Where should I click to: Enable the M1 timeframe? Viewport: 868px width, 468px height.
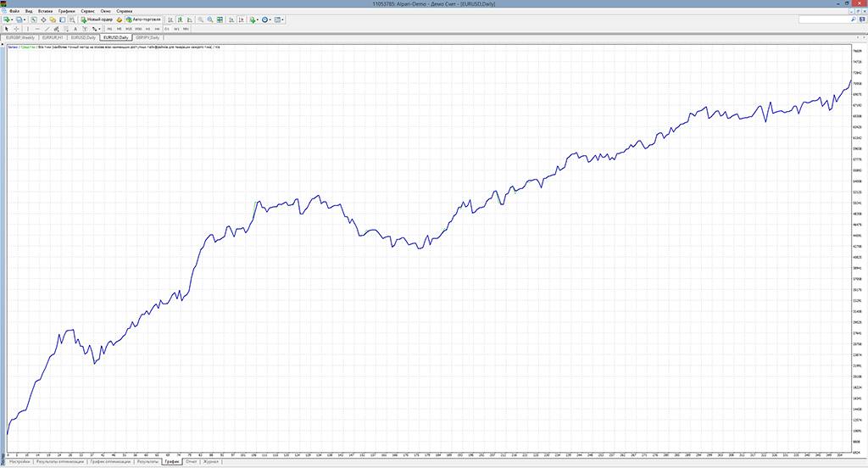click(109, 29)
